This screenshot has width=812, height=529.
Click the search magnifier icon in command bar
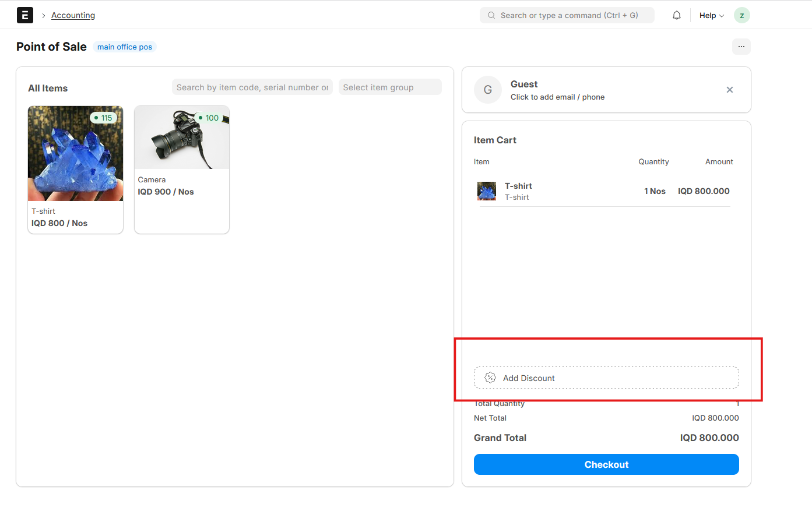491,15
